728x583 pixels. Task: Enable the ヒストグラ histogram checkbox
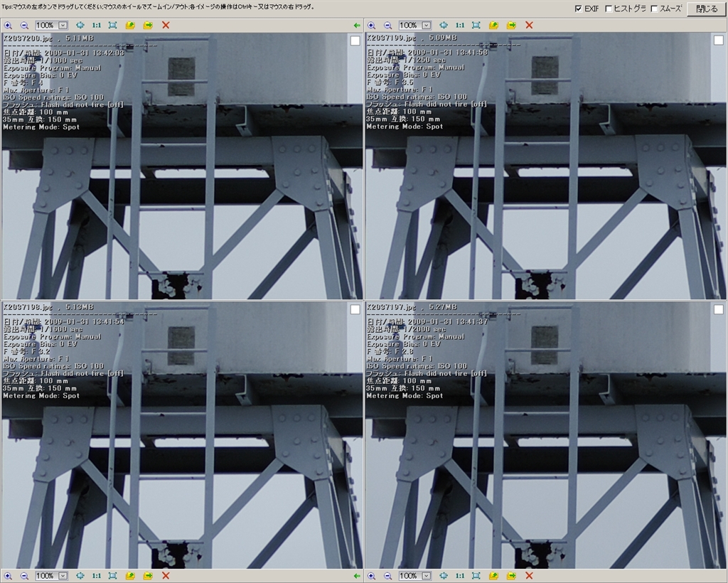click(x=609, y=9)
